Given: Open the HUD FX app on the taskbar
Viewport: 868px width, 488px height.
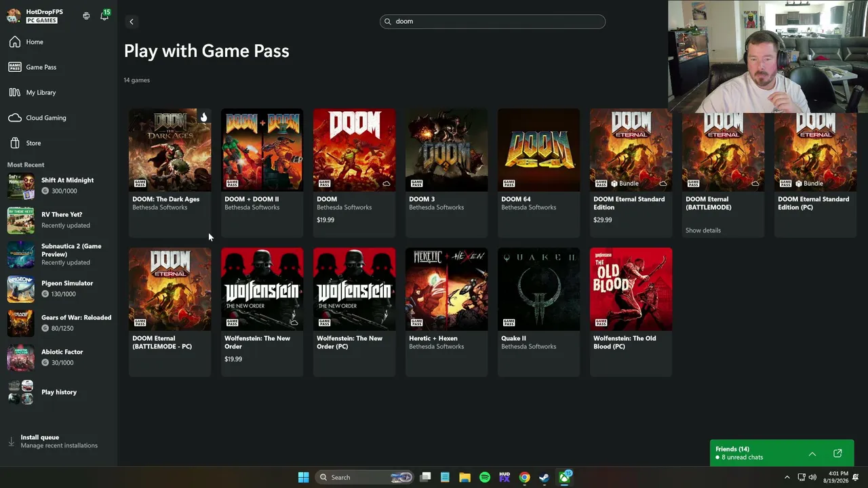Looking at the screenshot, I should (x=505, y=477).
